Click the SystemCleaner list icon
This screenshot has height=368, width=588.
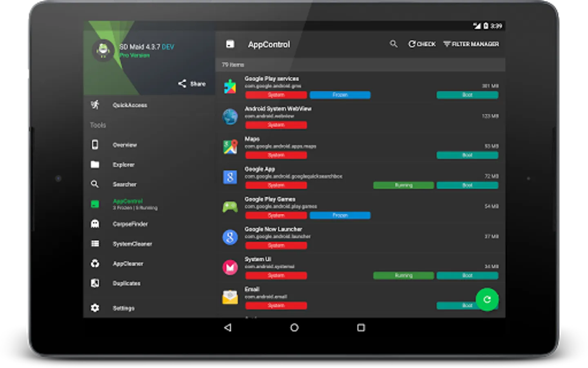[x=95, y=244]
